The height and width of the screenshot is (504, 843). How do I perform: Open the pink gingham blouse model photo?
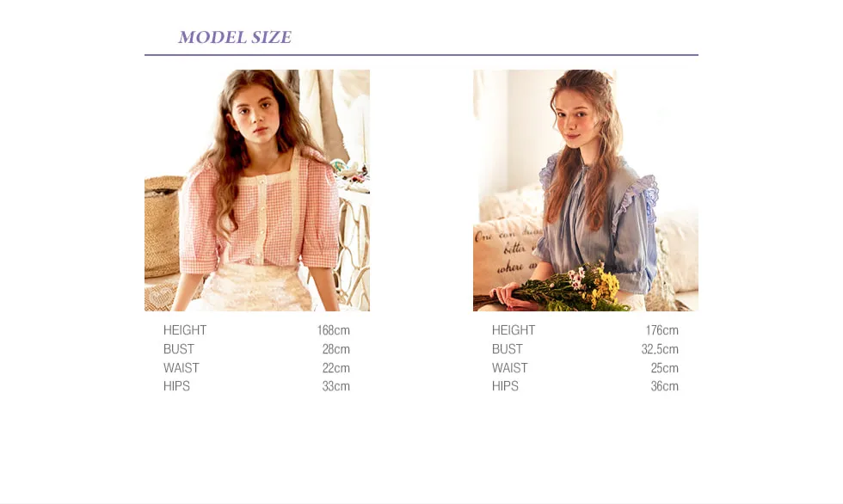pos(257,190)
